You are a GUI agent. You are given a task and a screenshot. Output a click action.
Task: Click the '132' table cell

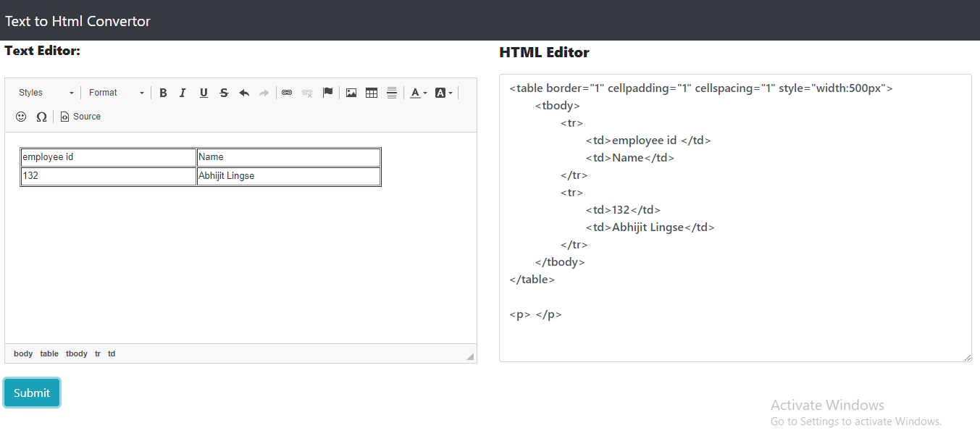click(x=109, y=176)
